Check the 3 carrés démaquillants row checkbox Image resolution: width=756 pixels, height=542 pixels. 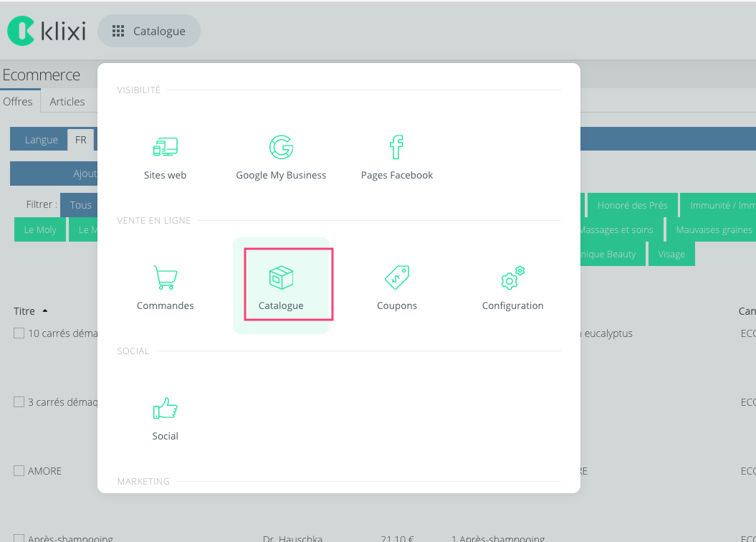[x=19, y=402]
